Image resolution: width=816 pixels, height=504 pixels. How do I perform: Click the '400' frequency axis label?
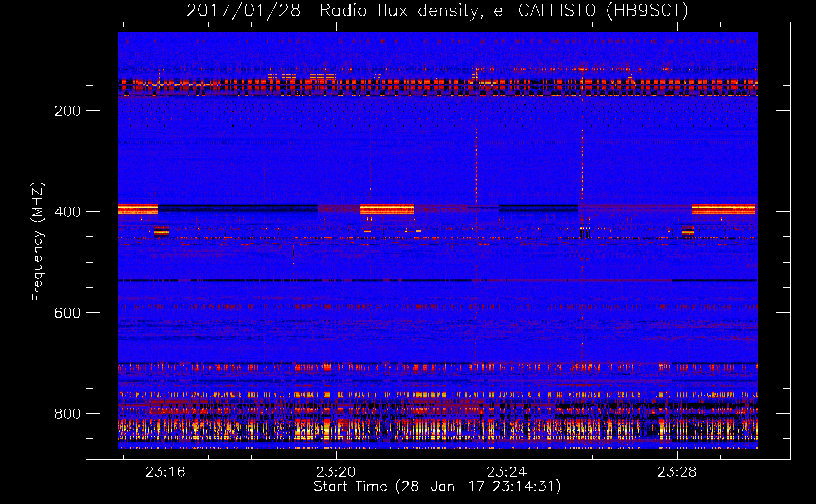coord(68,212)
